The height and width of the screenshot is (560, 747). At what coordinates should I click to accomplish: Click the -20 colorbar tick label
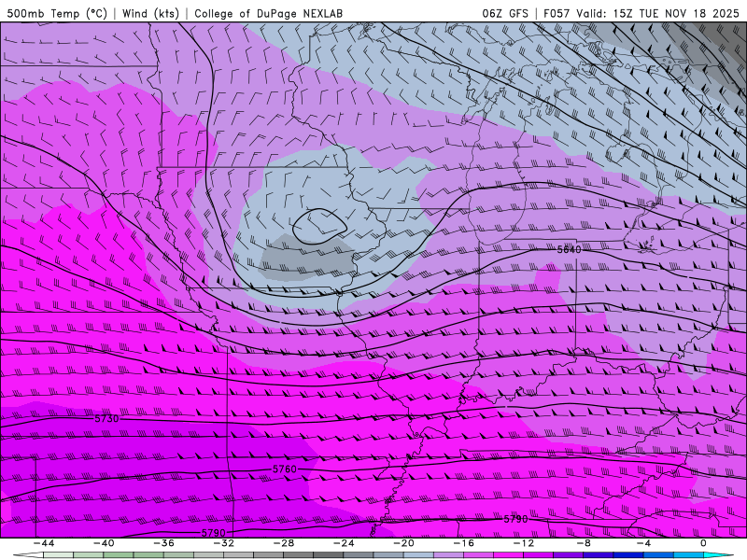404,543
